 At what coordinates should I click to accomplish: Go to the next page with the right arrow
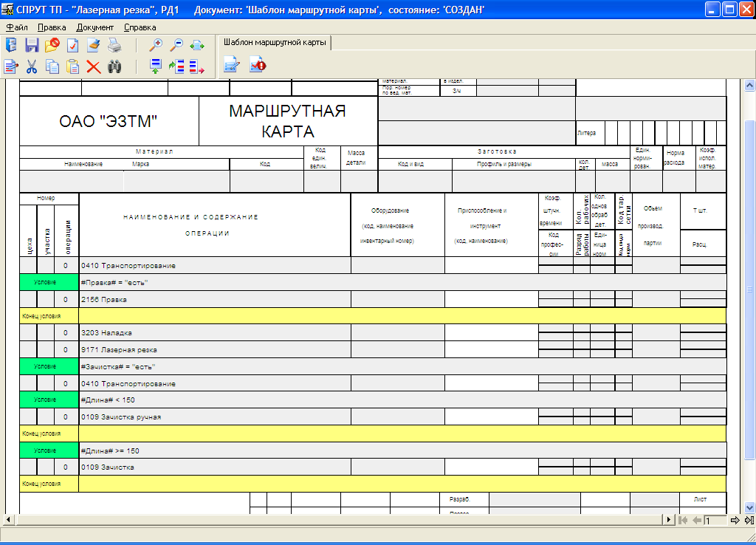[735, 520]
